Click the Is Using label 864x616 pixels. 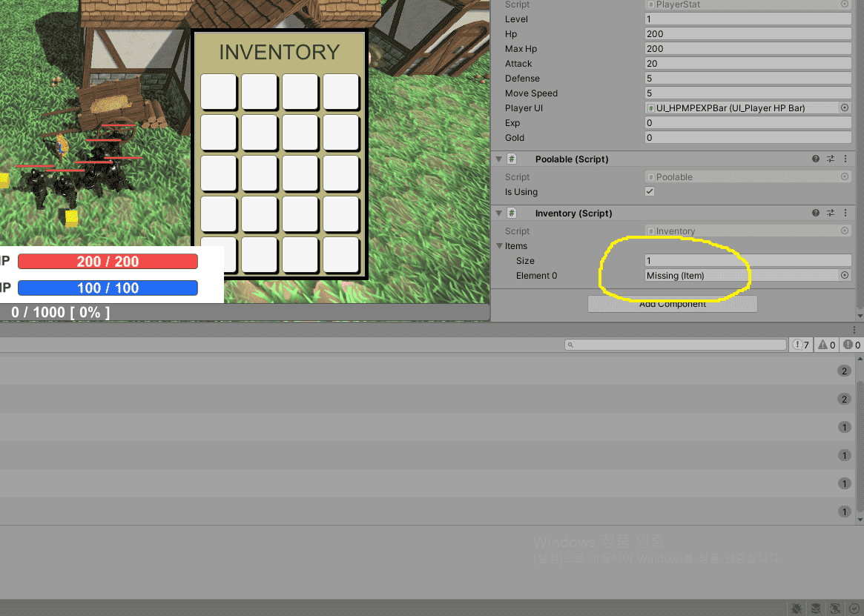pyautogui.click(x=521, y=192)
